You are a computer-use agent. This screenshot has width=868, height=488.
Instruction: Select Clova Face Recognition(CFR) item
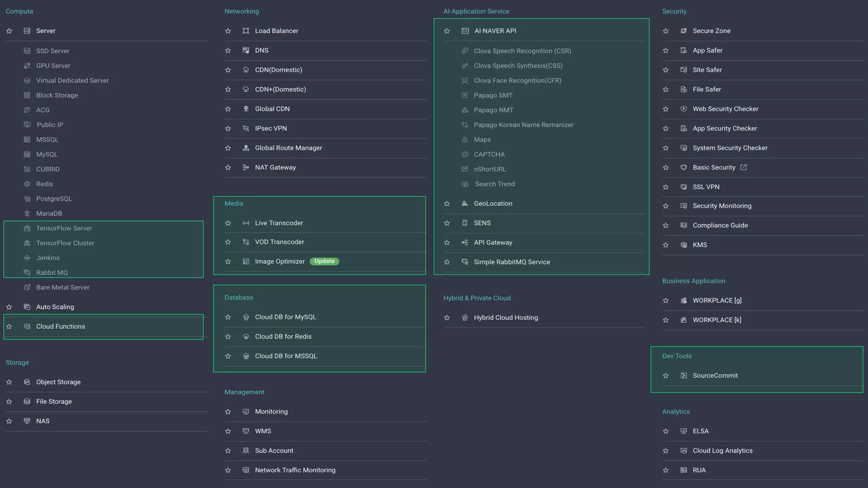coord(517,80)
